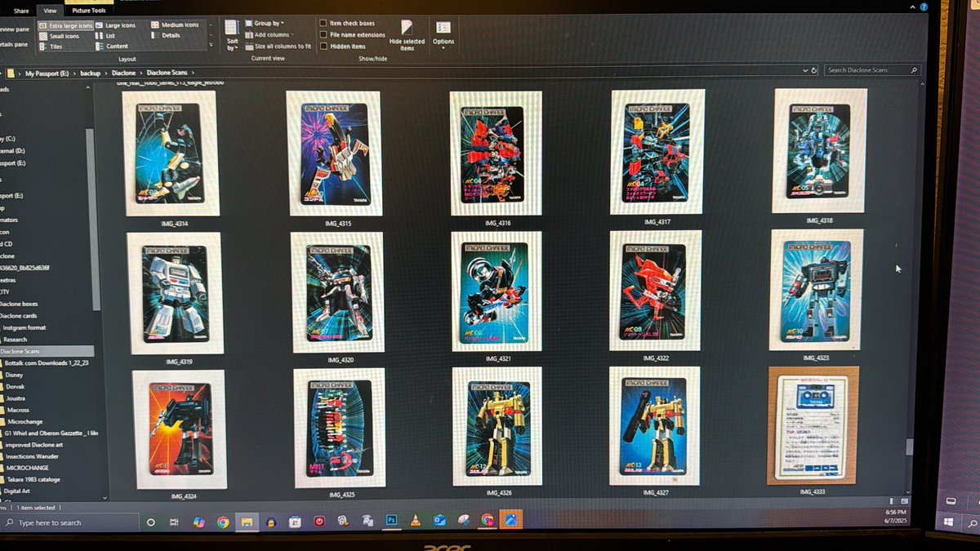980x551 pixels.
Task: Open headphones app icon on taskbar
Action: (270, 521)
